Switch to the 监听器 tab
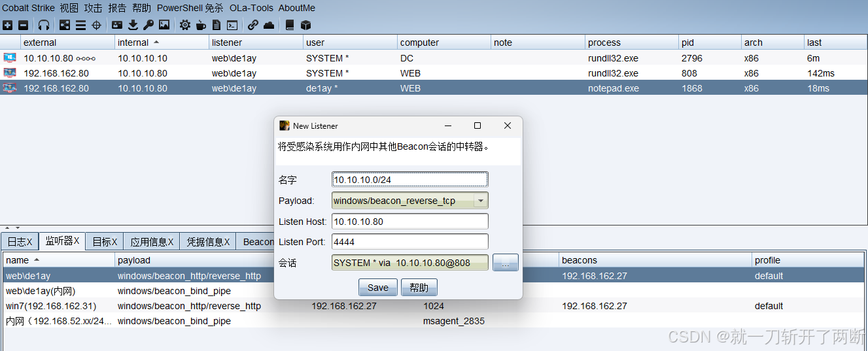The image size is (868, 351). (63, 241)
